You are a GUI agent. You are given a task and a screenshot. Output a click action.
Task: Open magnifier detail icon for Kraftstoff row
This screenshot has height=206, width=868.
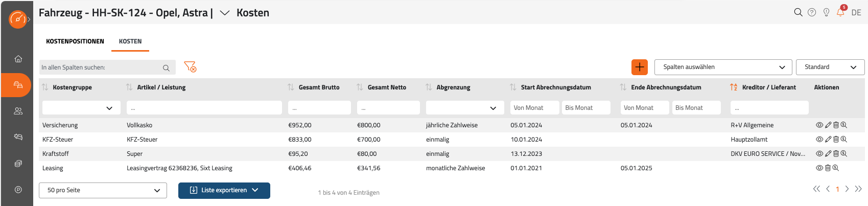pyautogui.click(x=844, y=153)
